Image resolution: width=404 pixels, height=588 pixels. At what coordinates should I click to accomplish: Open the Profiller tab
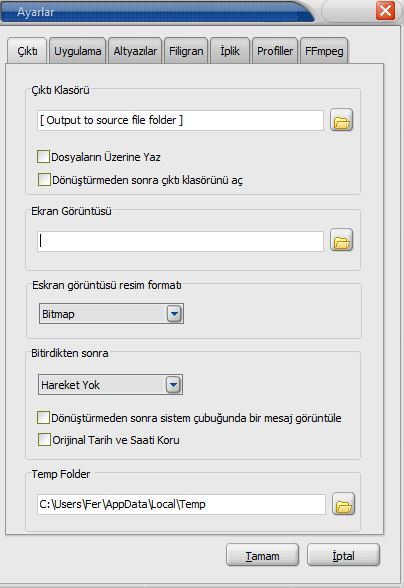pos(275,51)
